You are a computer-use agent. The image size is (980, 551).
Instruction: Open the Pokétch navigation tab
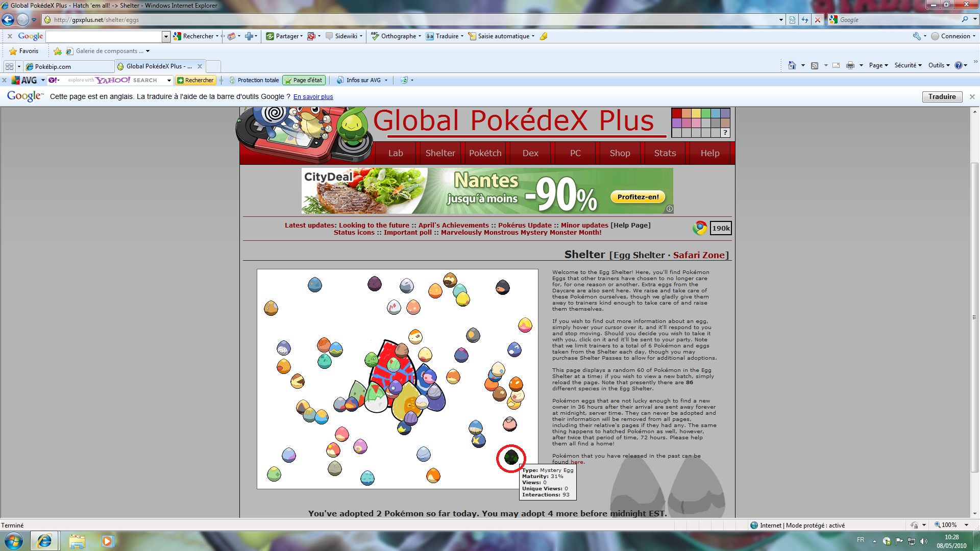[485, 153]
